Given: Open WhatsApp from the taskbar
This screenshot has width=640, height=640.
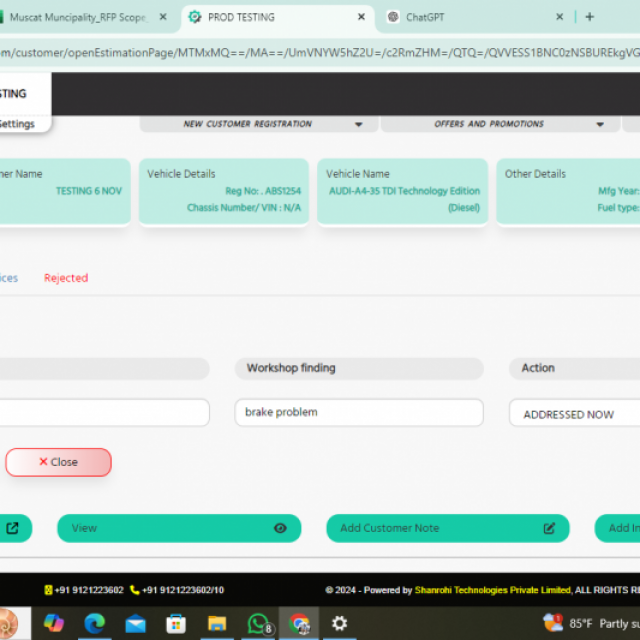Looking at the screenshot, I should pos(260,623).
